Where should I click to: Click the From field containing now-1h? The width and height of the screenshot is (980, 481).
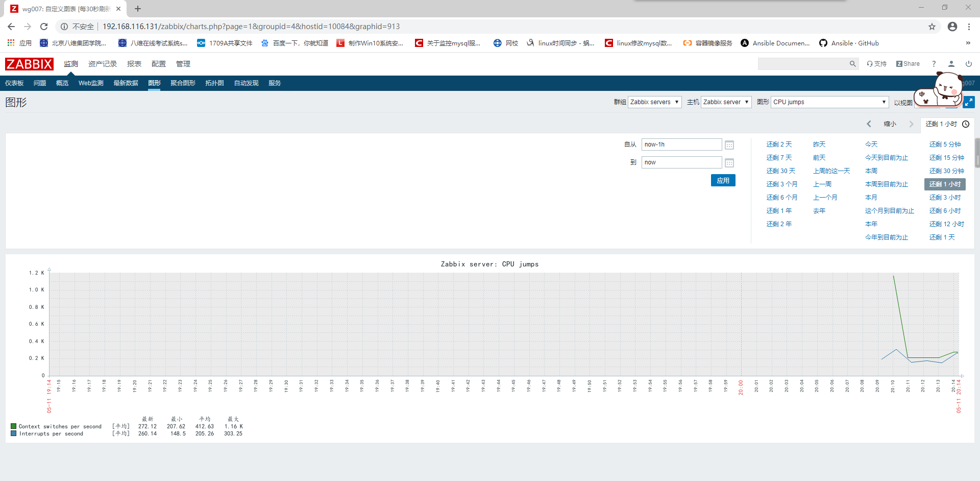coord(681,145)
